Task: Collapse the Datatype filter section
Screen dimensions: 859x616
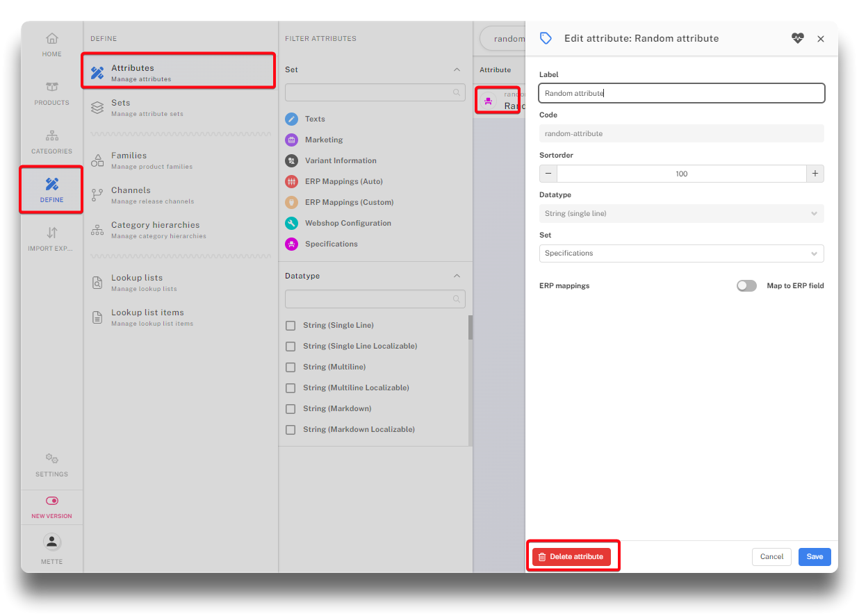Action: pyautogui.click(x=457, y=276)
